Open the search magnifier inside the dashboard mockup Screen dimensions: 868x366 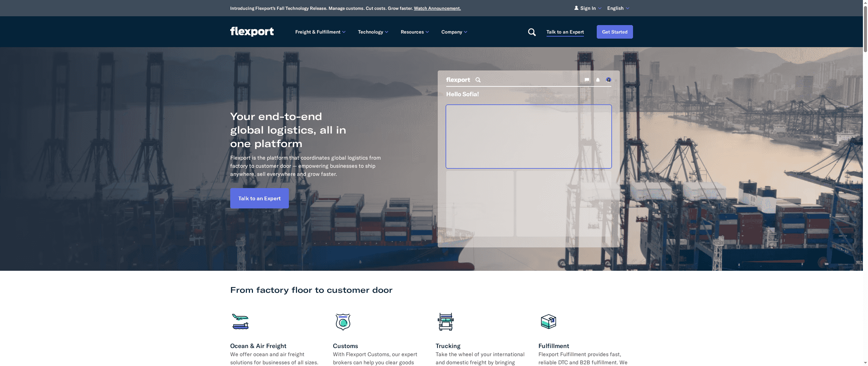click(x=478, y=80)
